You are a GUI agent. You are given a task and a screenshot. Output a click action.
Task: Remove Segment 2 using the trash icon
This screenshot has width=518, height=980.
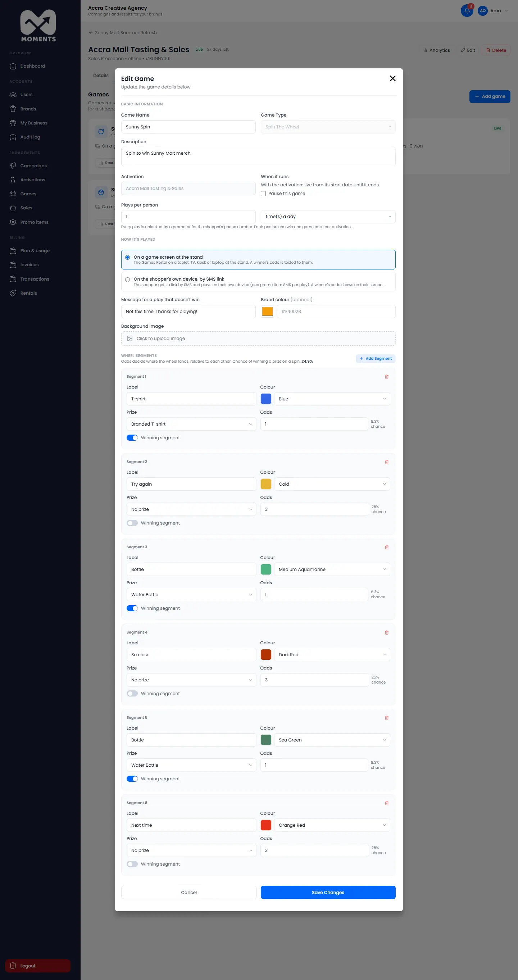(386, 462)
